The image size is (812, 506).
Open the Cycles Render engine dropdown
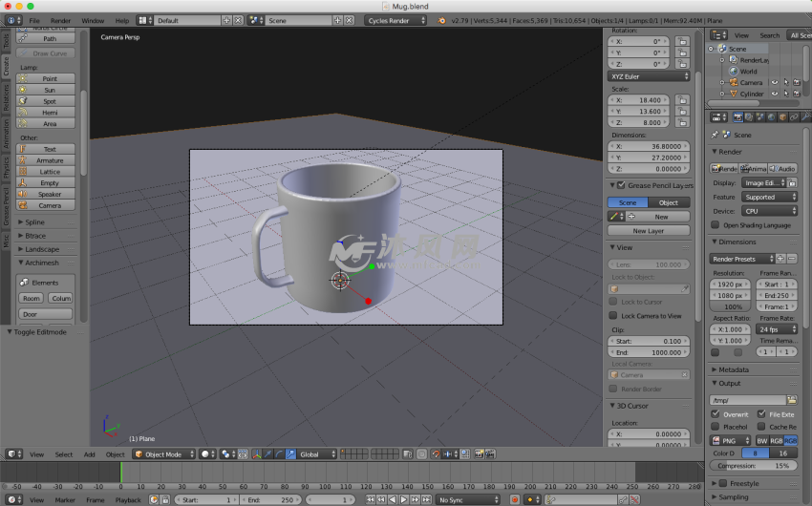[395, 20]
